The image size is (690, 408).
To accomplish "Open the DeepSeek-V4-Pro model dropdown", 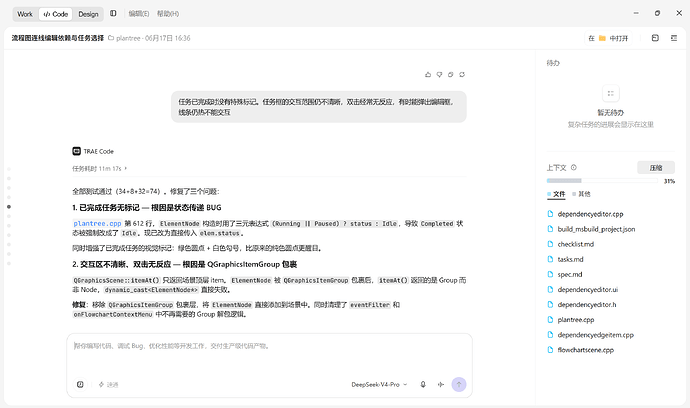I will (379, 384).
